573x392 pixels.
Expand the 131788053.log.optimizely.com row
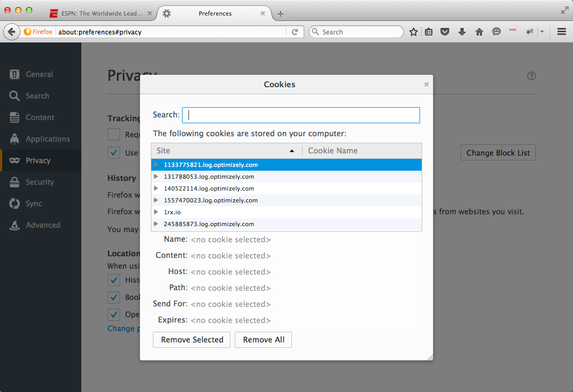coord(156,177)
